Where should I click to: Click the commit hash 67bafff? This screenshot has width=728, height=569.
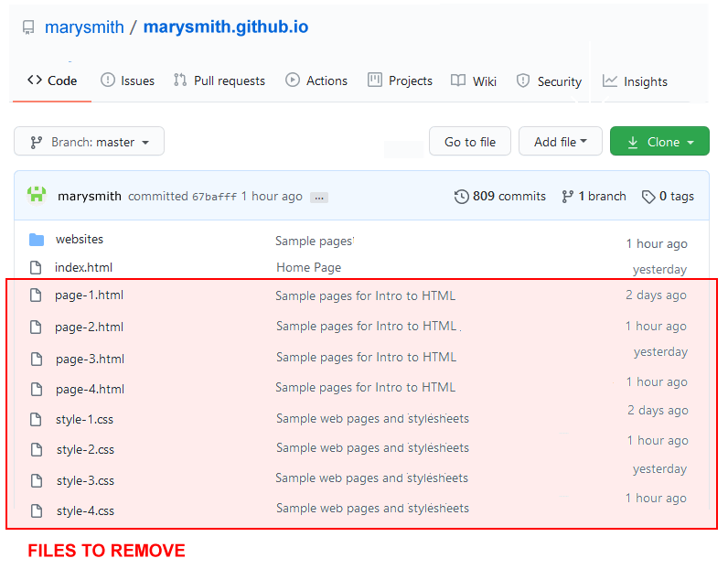click(x=214, y=197)
